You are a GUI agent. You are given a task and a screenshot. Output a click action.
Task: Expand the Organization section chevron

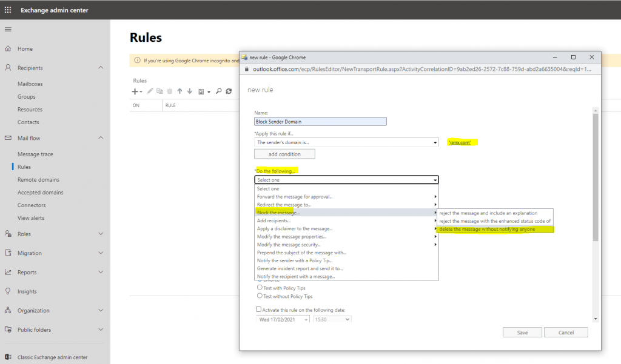[101, 310]
